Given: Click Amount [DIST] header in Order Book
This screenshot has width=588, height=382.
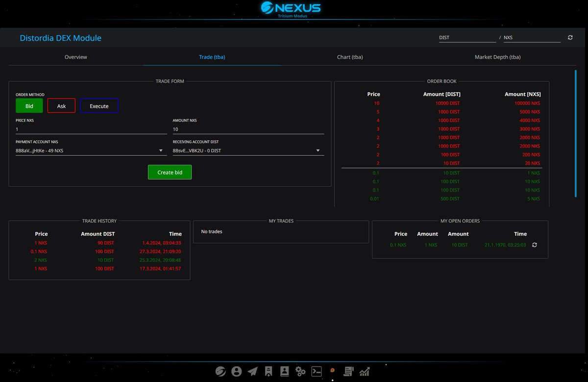Looking at the screenshot, I should point(441,94).
